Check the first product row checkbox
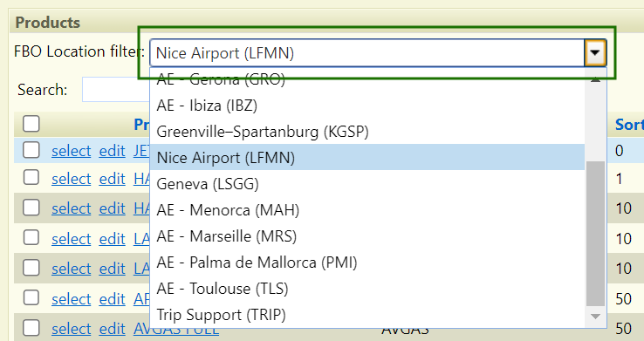 pos(31,150)
